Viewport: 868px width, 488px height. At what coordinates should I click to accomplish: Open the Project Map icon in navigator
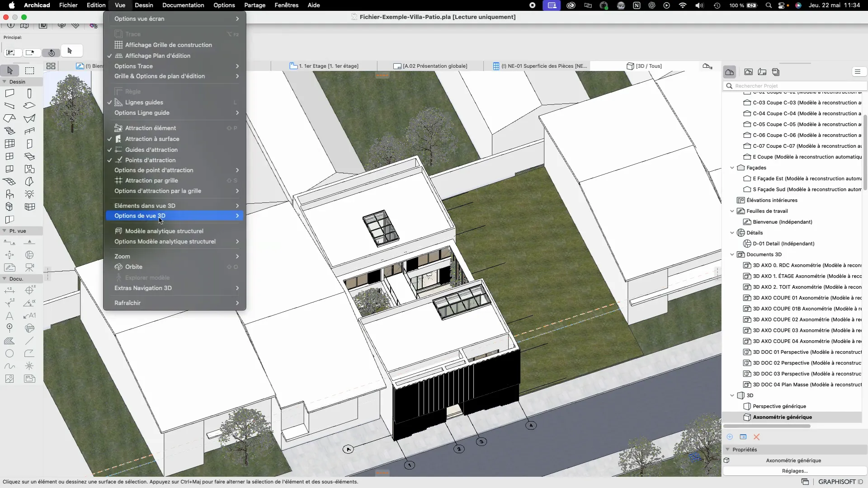(729, 72)
